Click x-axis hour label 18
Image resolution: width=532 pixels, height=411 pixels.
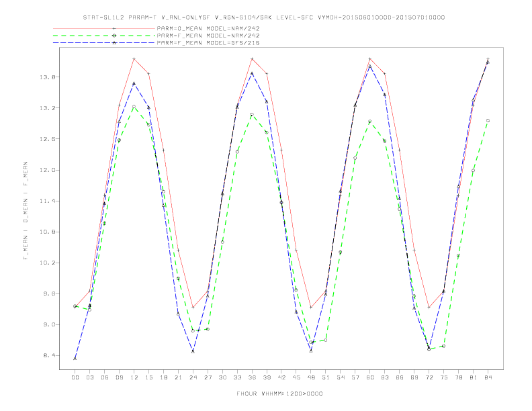[x=163, y=377]
